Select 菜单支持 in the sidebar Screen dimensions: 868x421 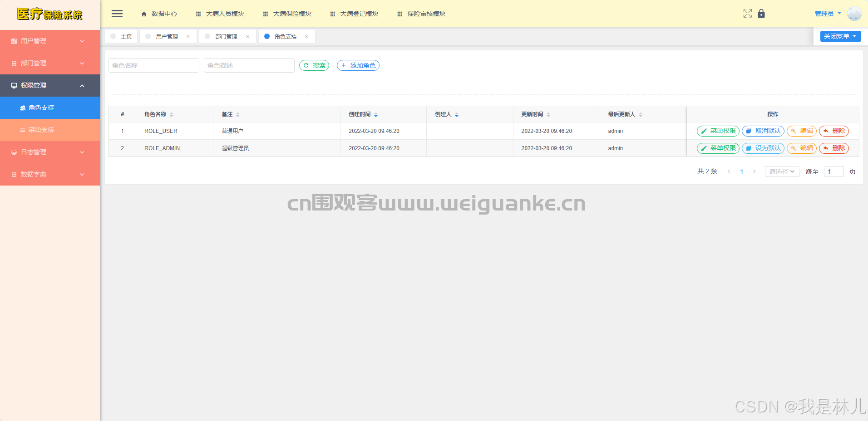tap(50, 130)
